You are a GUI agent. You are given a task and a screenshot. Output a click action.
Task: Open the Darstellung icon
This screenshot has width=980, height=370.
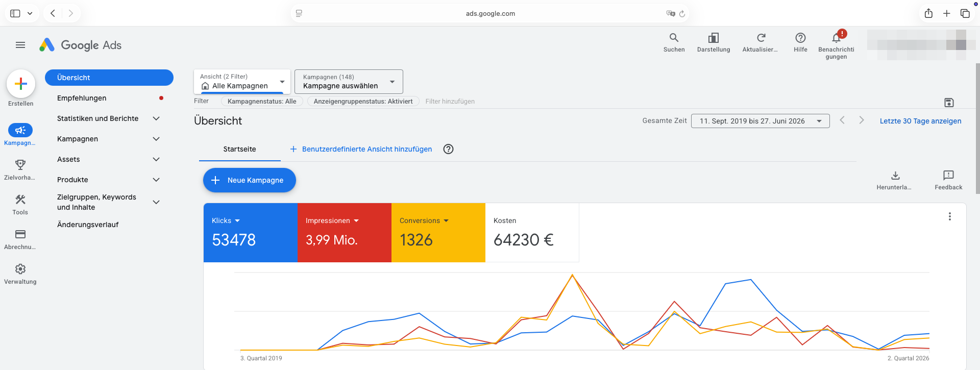coord(714,38)
